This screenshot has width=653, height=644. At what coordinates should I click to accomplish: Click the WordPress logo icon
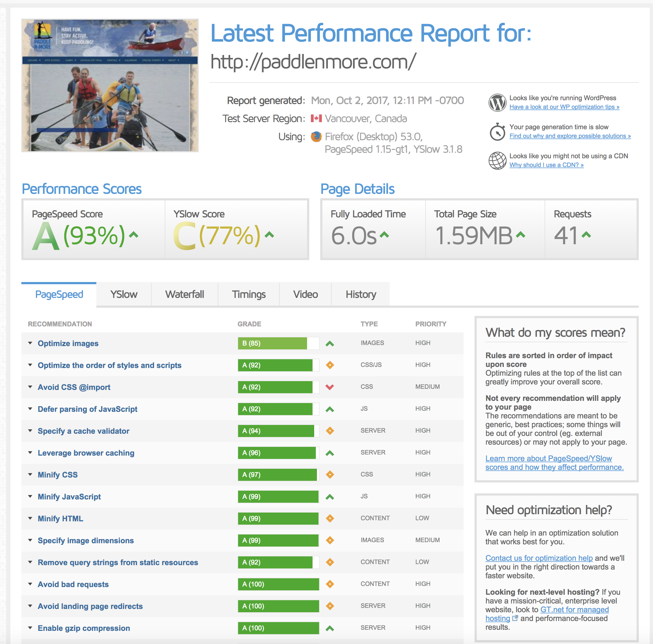click(497, 102)
